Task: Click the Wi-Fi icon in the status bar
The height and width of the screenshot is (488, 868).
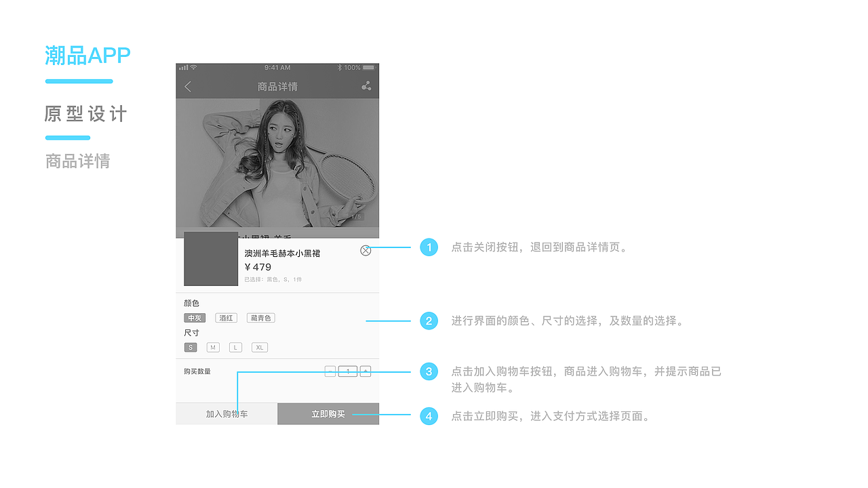Action: (x=193, y=68)
